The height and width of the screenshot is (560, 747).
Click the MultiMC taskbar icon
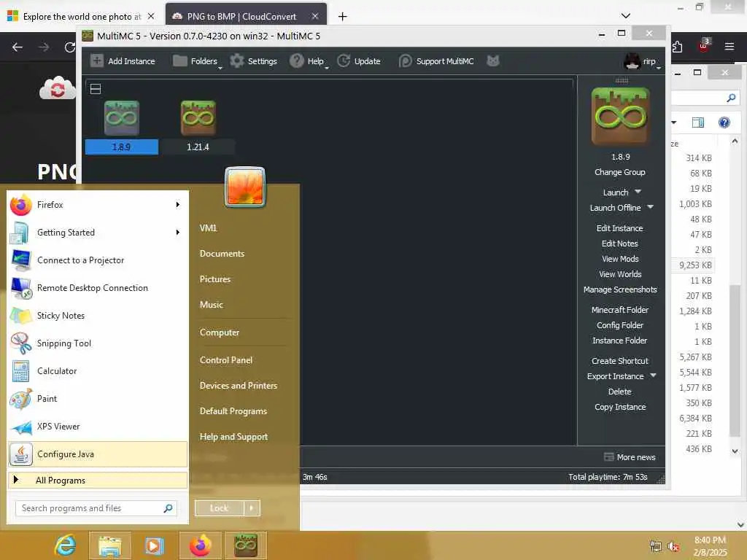(245, 545)
